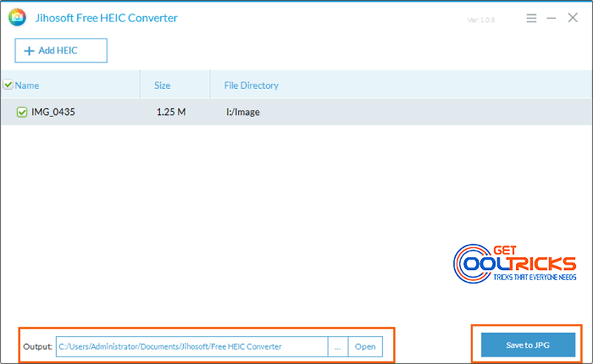Click the Size column header
Viewport: 593px width, 364px height.
162,85
